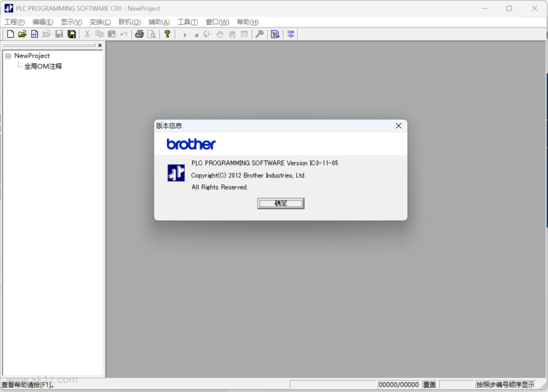Open the 编辑(E) menu

point(43,22)
